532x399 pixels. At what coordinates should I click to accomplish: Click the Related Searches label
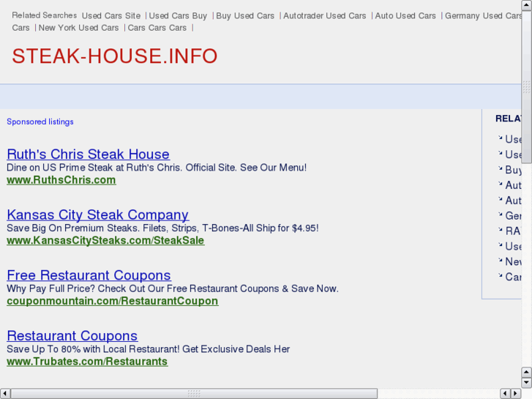[x=45, y=15]
